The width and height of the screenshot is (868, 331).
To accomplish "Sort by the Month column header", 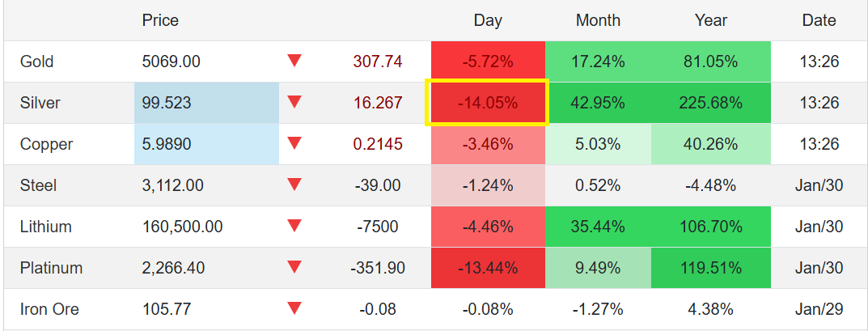I will point(598,20).
